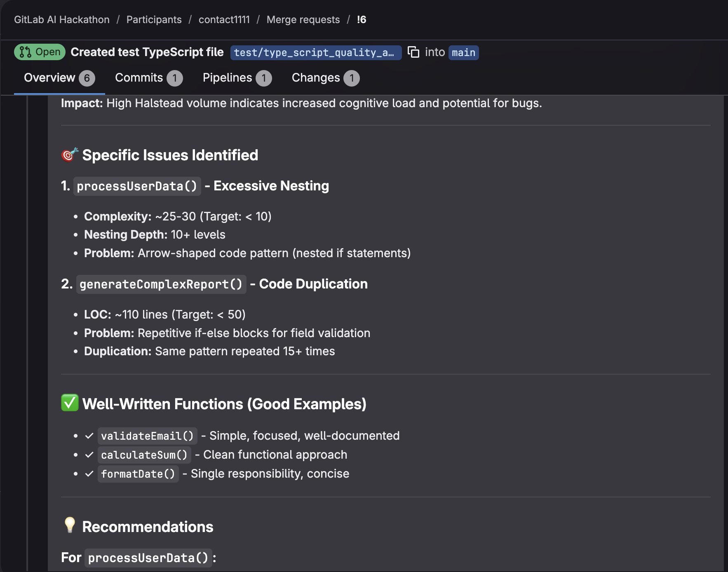Copy the source branch name

[x=413, y=52]
